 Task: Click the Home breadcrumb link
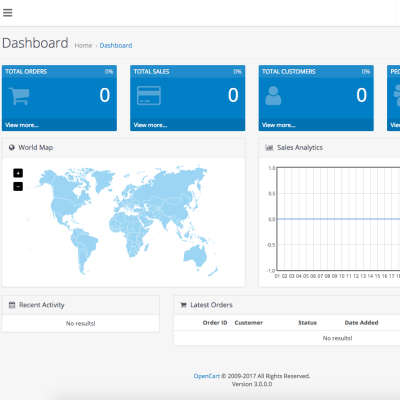tap(83, 46)
